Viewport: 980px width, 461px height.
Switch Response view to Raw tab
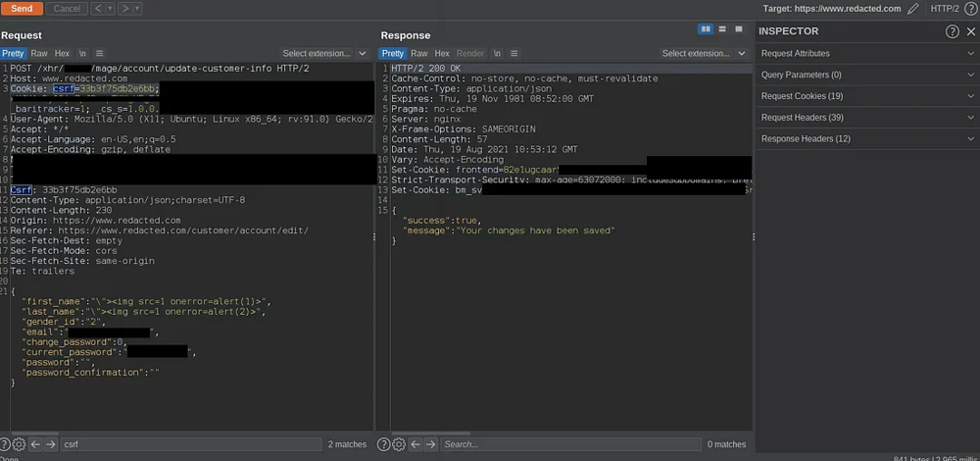(419, 53)
